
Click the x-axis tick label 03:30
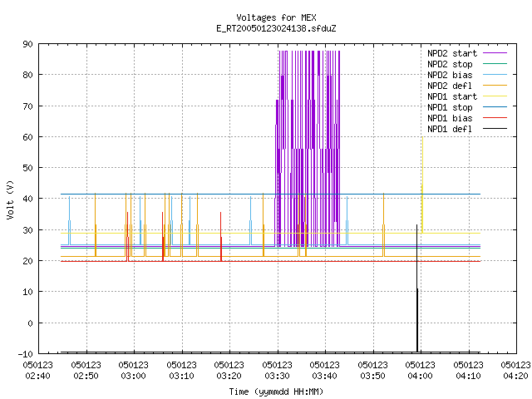[x=277, y=376]
